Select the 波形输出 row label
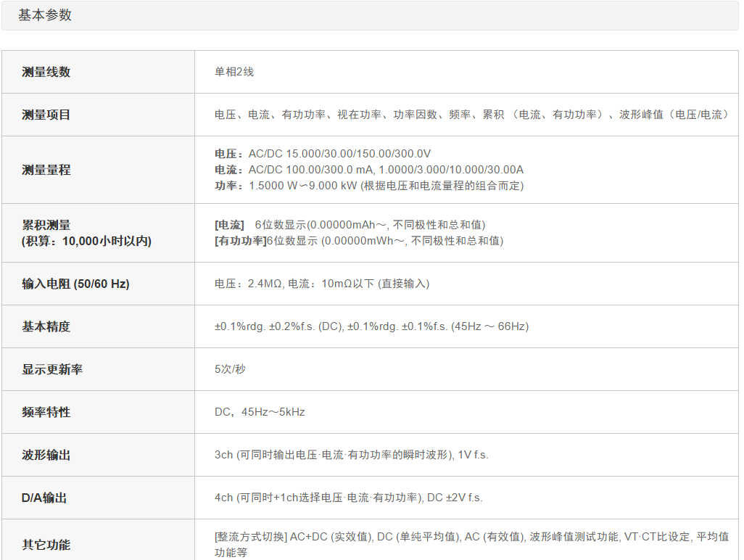744x560 pixels. coord(46,455)
